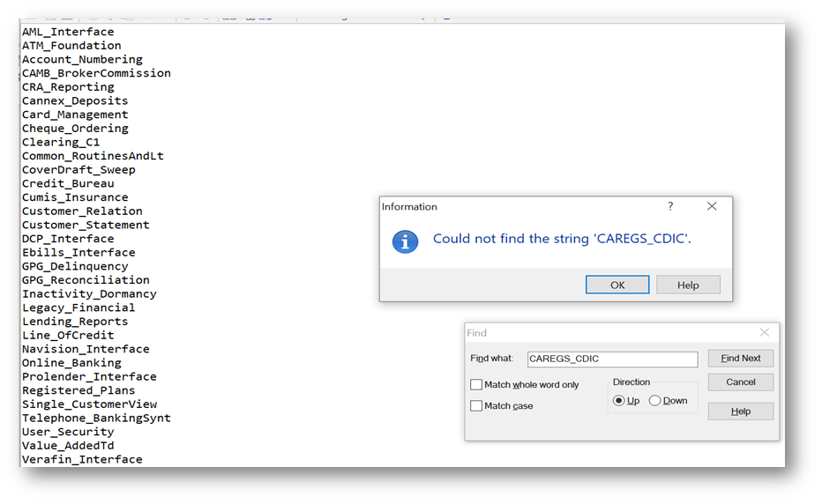The image size is (822, 504).
Task: Click the Verafin_Interface text line
Action: pyautogui.click(x=82, y=459)
